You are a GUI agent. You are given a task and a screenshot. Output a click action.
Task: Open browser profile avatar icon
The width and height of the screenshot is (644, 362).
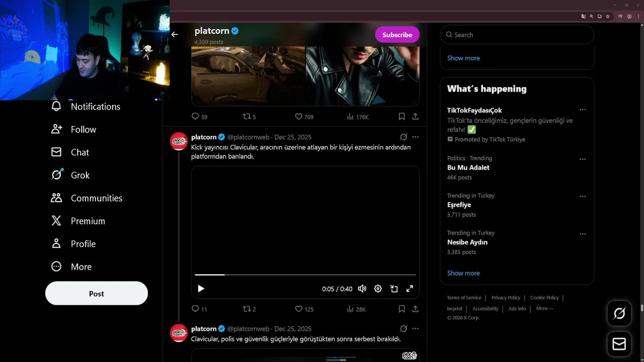point(629,16)
